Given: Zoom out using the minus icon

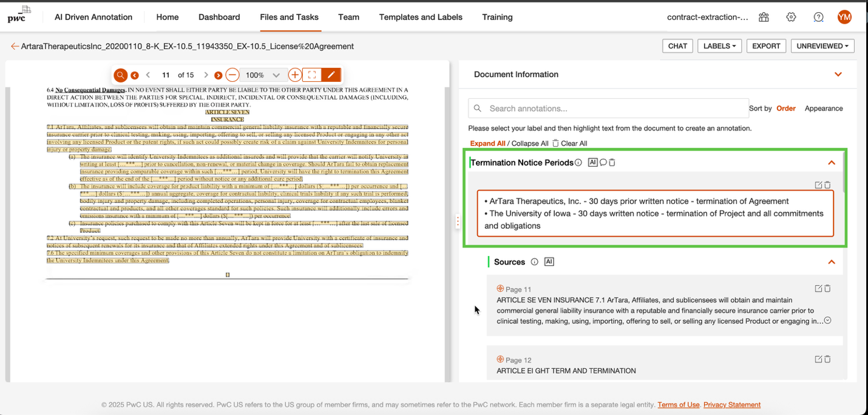Looking at the screenshot, I should click(x=232, y=75).
